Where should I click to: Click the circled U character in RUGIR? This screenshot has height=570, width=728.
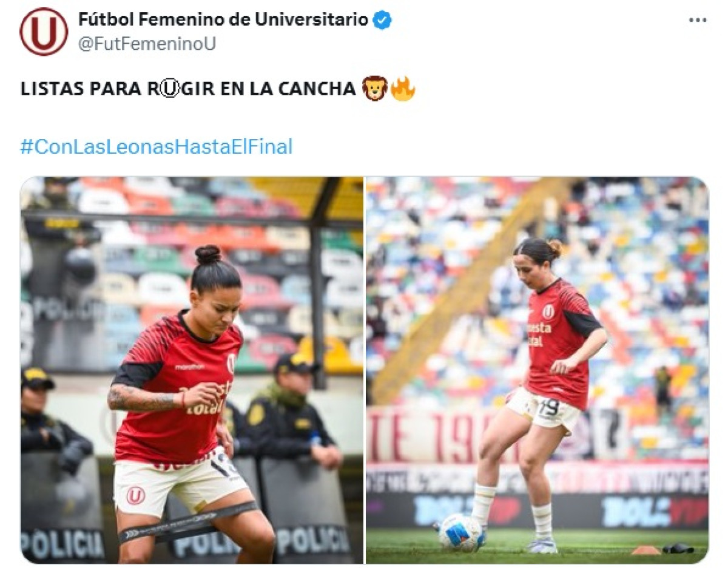coord(171,89)
